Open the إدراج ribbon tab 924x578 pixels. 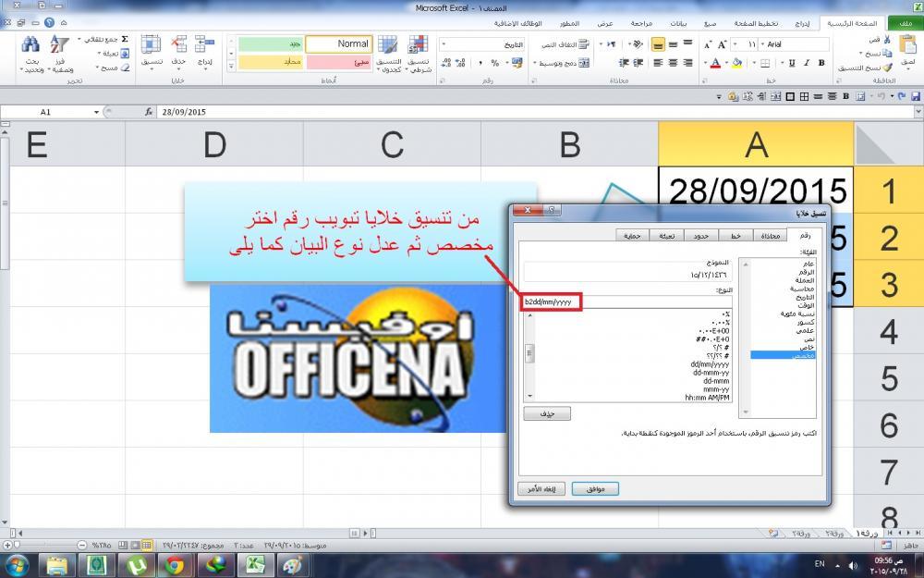(802, 22)
